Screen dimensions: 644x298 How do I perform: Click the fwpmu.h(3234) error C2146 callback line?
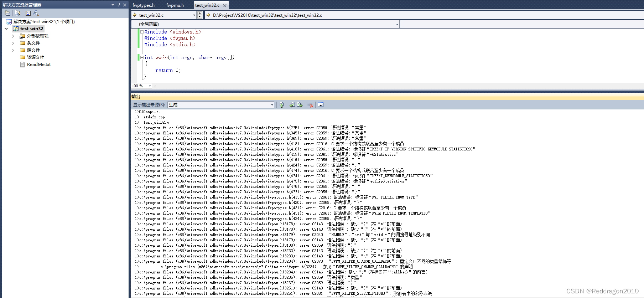click(x=281, y=272)
